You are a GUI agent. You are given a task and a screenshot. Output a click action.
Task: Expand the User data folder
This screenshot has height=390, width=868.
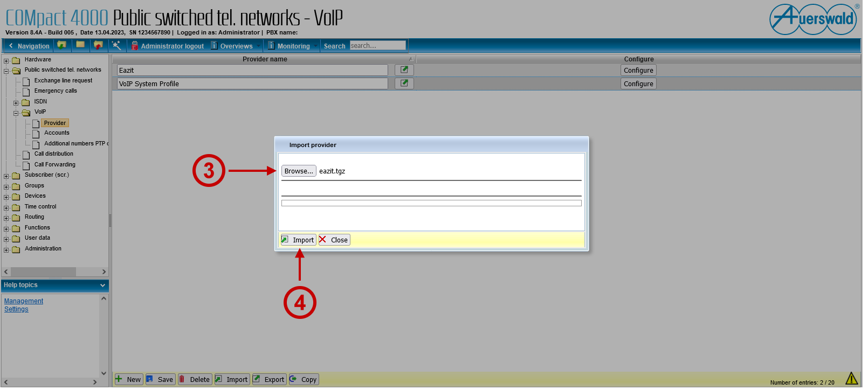(x=6, y=239)
